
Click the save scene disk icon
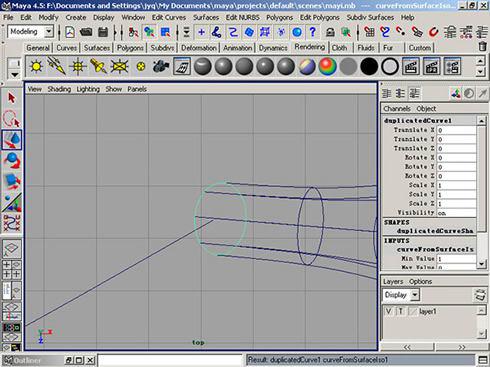click(x=103, y=32)
